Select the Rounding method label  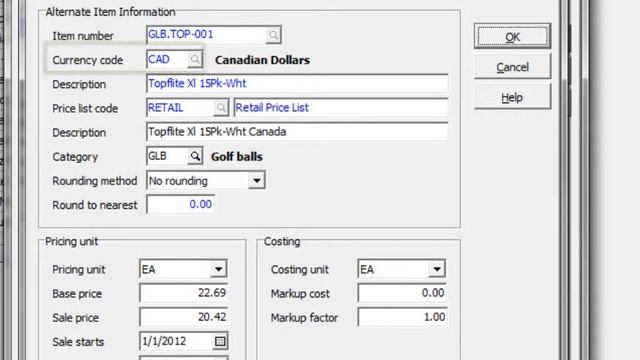pyautogui.click(x=95, y=181)
